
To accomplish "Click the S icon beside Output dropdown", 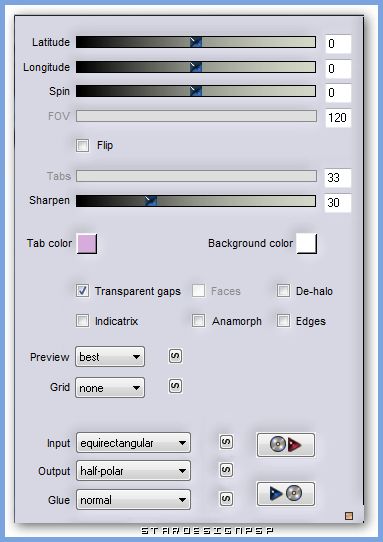I will tap(226, 470).
